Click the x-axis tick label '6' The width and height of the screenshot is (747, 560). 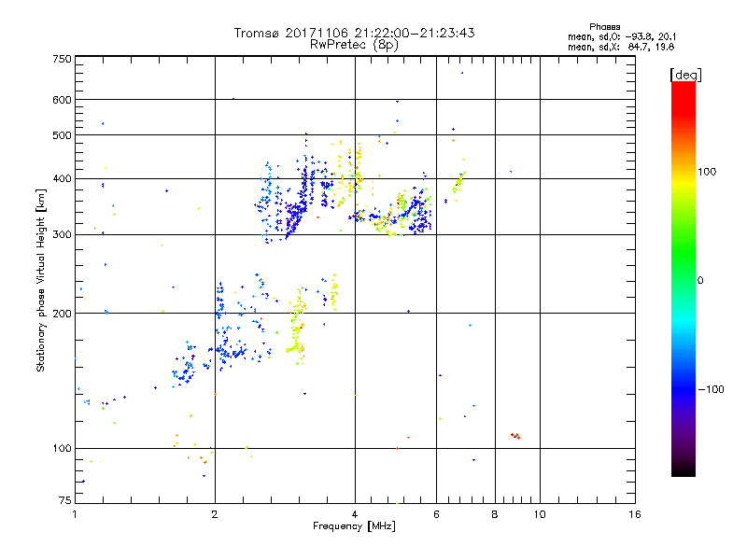(436, 514)
